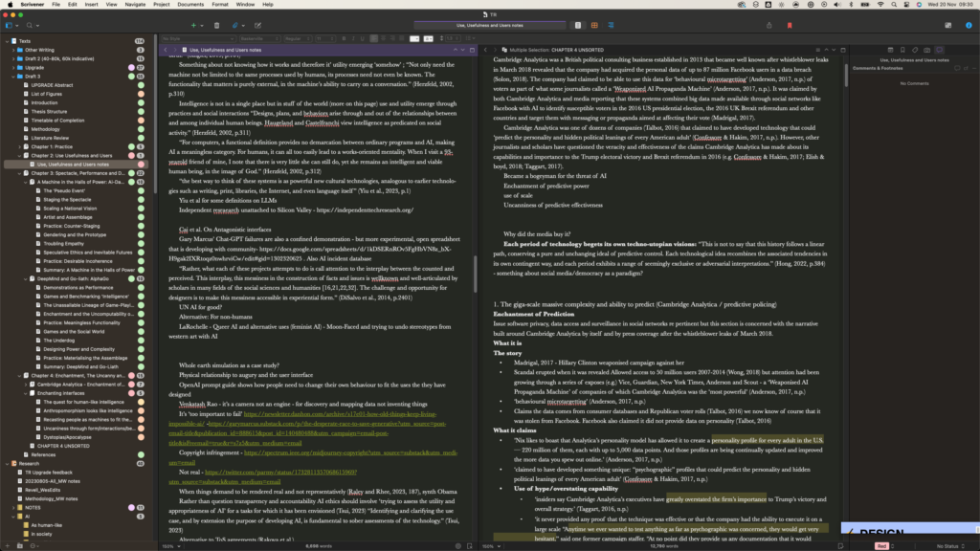This screenshot has height=551, width=980.
Task: Open the No Status selector in footer
Action: (x=950, y=546)
